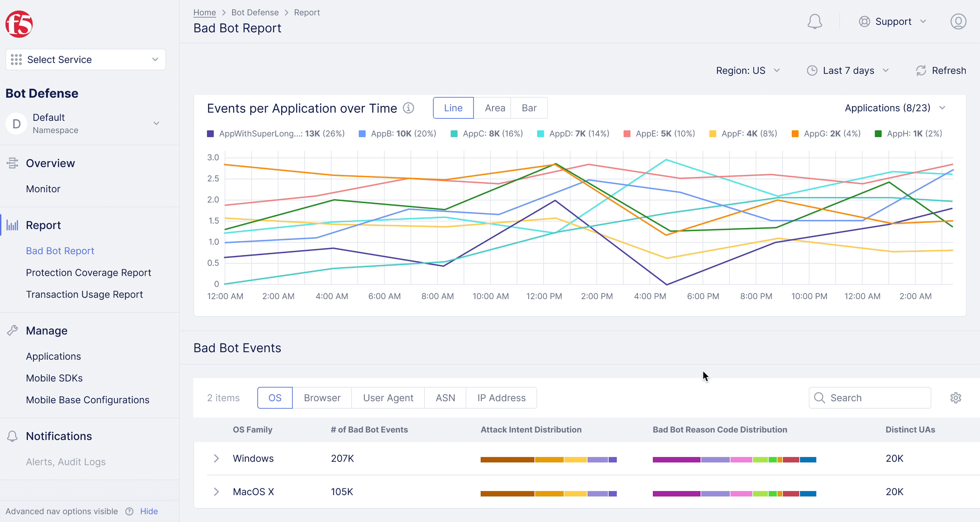The height and width of the screenshot is (522, 980).
Task: Open Bad Bot Report in sidebar
Action: pos(60,251)
